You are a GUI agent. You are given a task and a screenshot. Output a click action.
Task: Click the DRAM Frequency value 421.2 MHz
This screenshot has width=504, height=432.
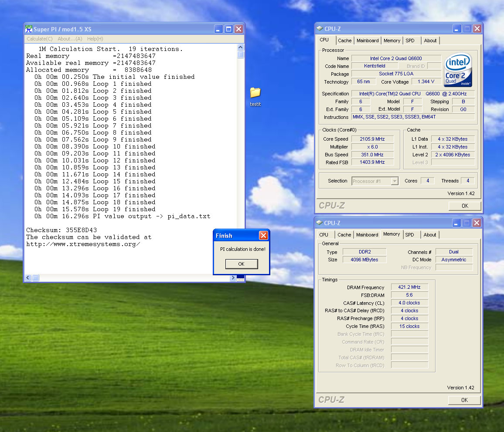click(x=409, y=287)
